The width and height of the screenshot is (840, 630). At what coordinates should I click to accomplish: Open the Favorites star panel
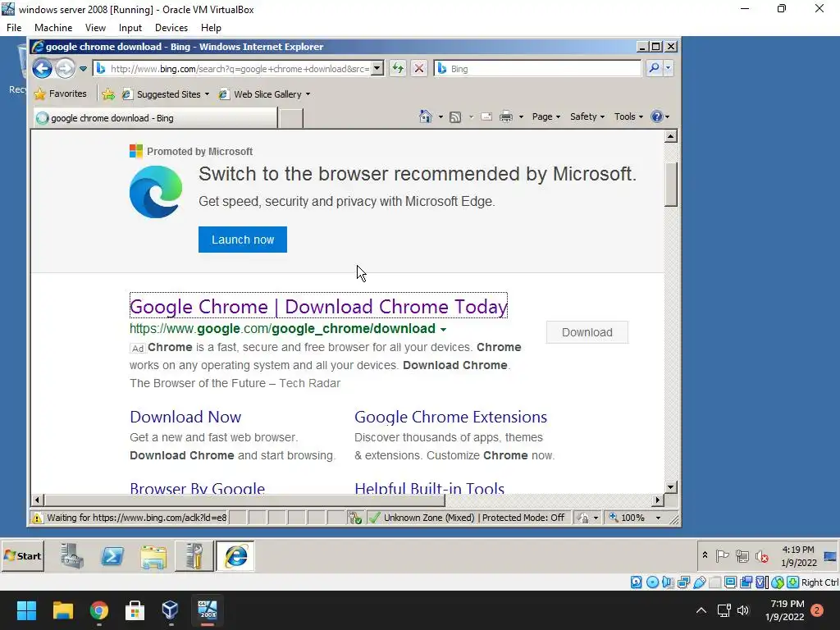click(61, 94)
